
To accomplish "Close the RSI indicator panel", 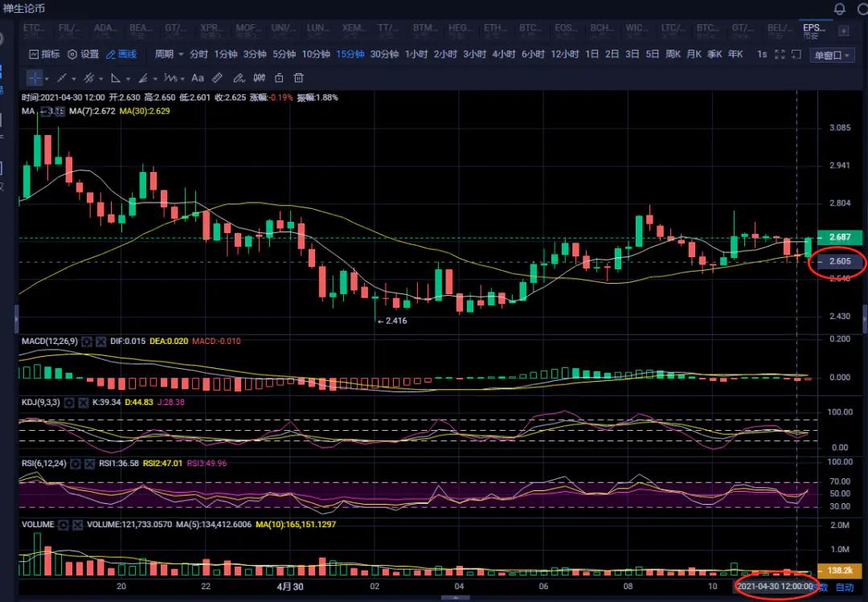I will click(90, 464).
